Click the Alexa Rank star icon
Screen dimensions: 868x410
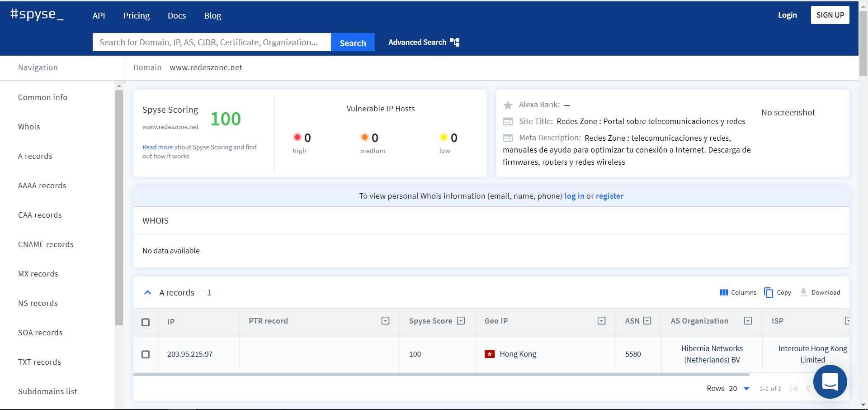pos(508,105)
